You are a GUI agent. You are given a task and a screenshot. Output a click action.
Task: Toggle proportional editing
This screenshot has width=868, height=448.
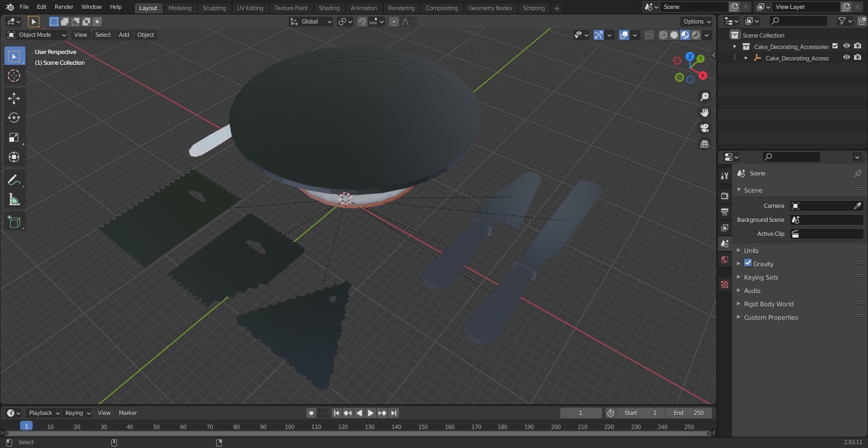click(x=394, y=22)
